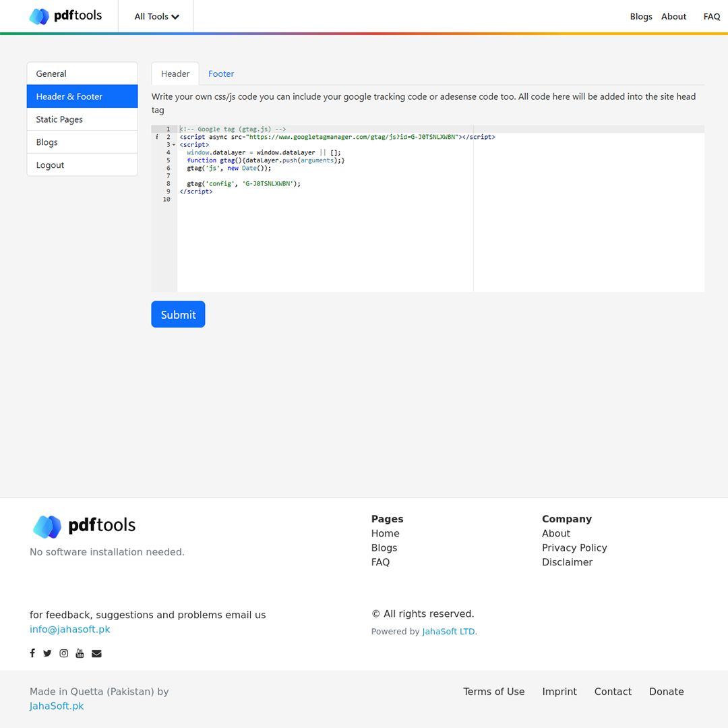Screen dimensions: 728x728
Task: Open Terms of Use in the bottom bar
Action: [493, 692]
